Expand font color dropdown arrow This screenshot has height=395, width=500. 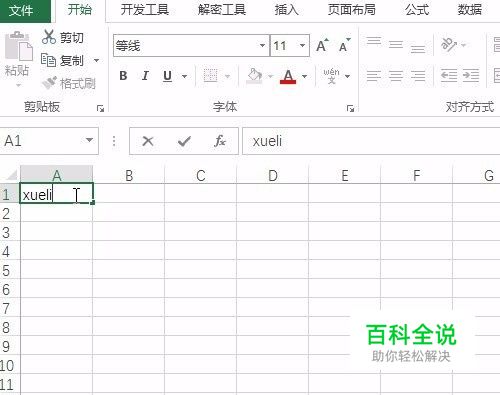(304, 76)
